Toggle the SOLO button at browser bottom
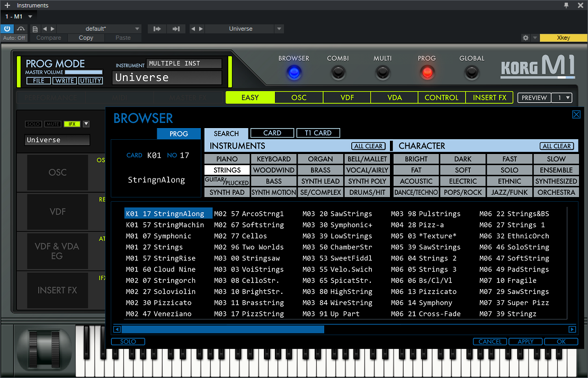 pyautogui.click(x=128, y=341)
